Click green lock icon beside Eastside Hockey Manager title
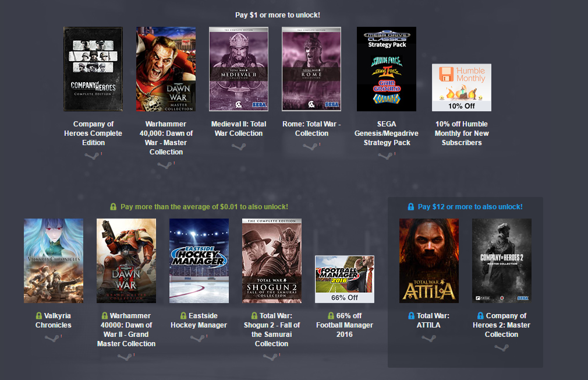This screenshot has width=588, height=380. click(x=183, y=316)
